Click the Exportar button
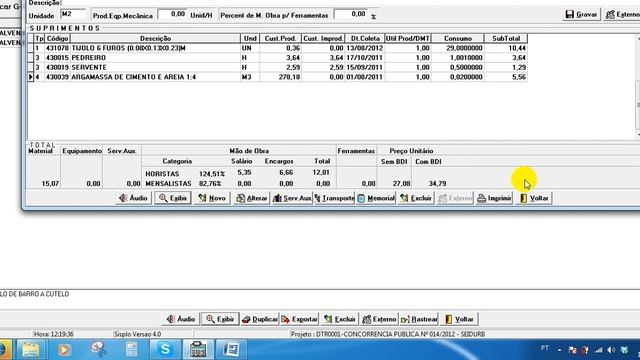The image size is (640, 360). click(299, 319)
